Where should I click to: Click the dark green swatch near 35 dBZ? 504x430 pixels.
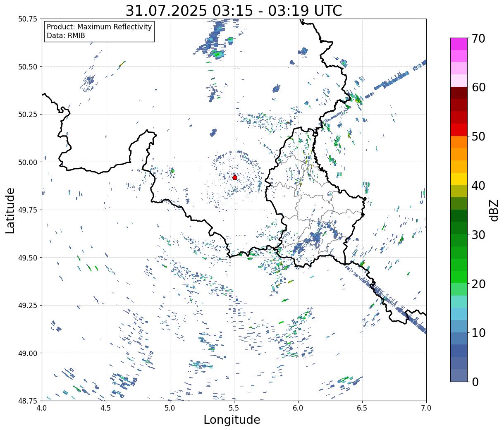point(459,215)
